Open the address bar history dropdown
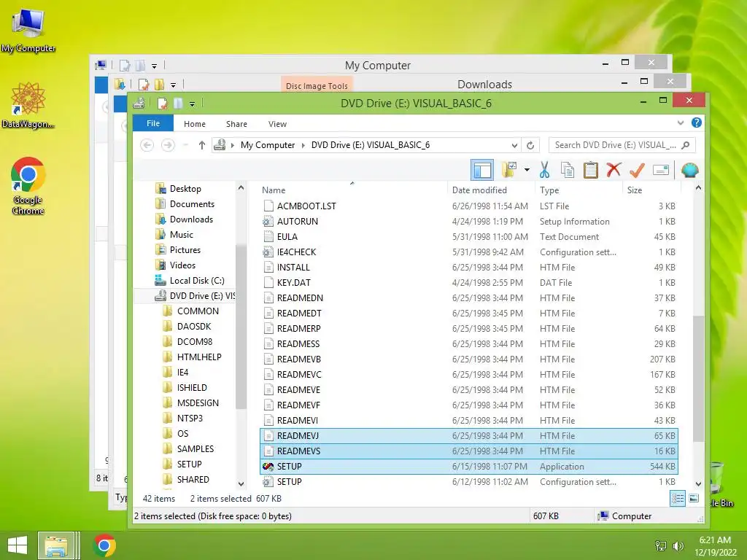This screenshot has height=560, width=747. [514, 145]
